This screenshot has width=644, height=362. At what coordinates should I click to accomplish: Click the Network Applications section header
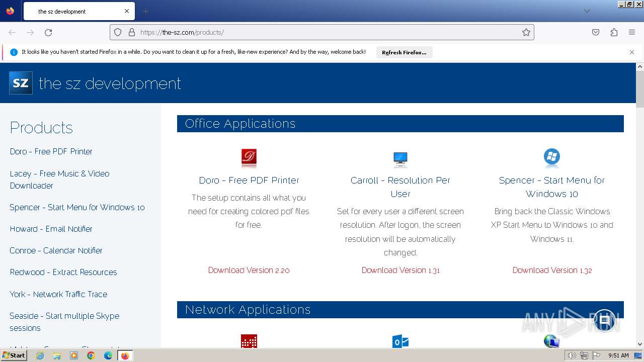pos(400,310)
